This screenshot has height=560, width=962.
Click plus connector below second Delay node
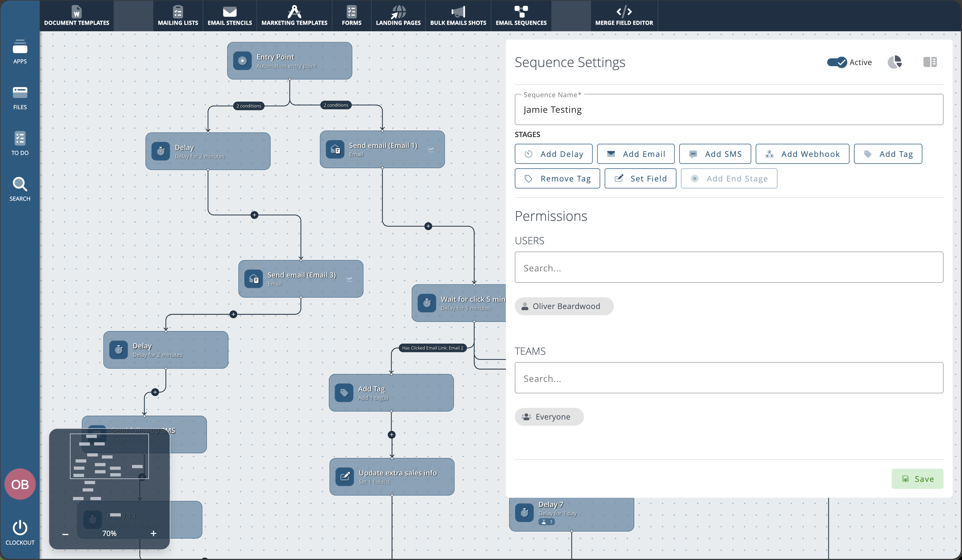[x=155, y=392]
